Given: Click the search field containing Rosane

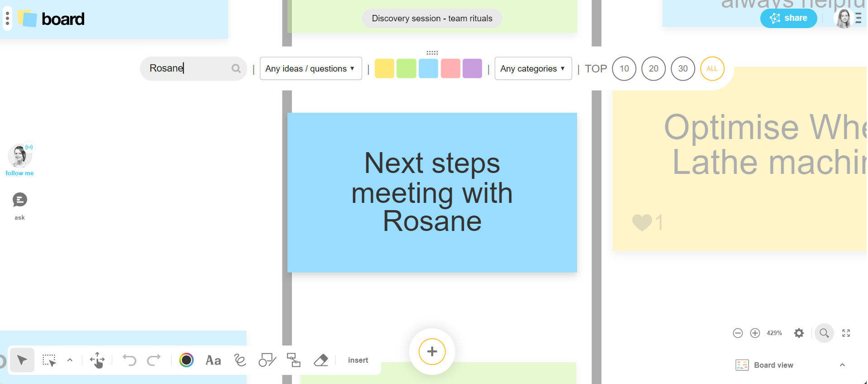Looking at the screenshot, I should click(x=188, y=68).
